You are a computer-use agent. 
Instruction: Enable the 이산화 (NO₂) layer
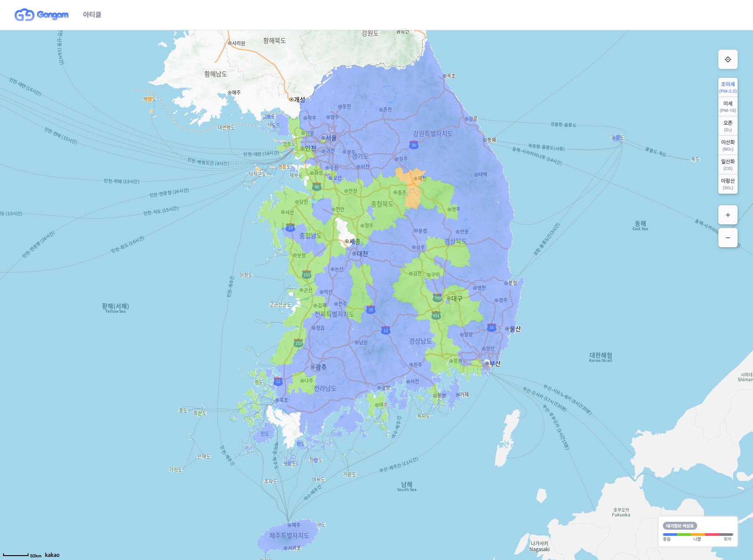point(728,145)
